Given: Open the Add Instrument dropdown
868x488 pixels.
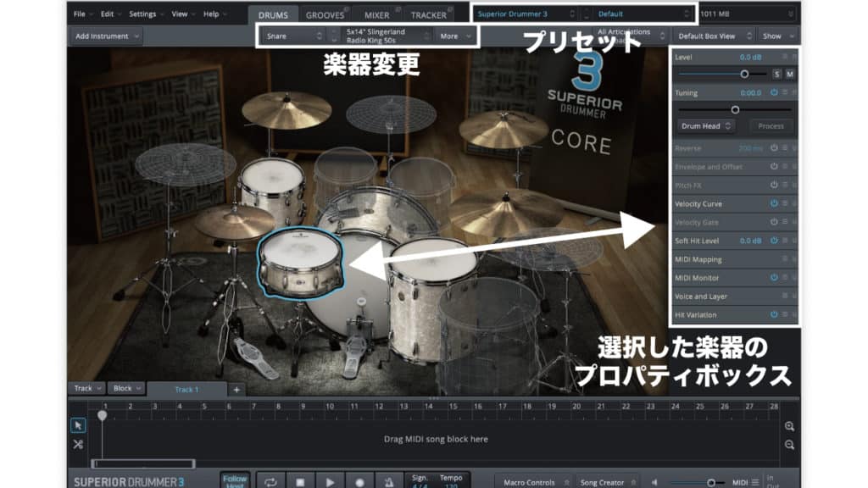Looking at the screenshot, I should pos(106,36).
